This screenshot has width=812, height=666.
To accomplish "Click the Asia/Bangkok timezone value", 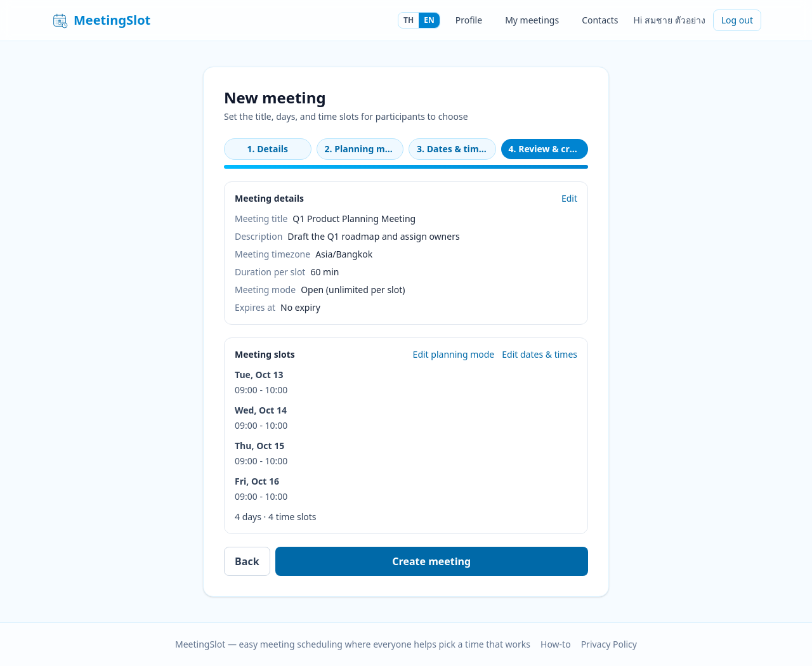I will tap(344, 254).
